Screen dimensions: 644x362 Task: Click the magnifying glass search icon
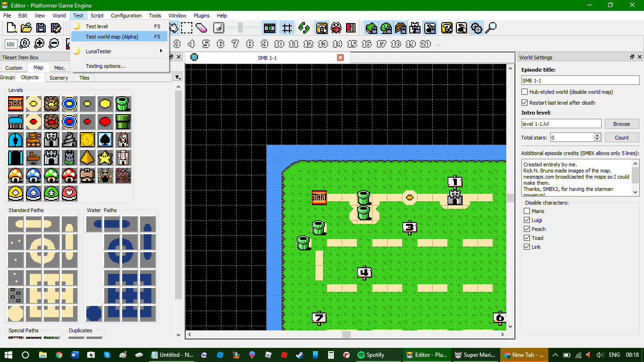click(491, 28)
